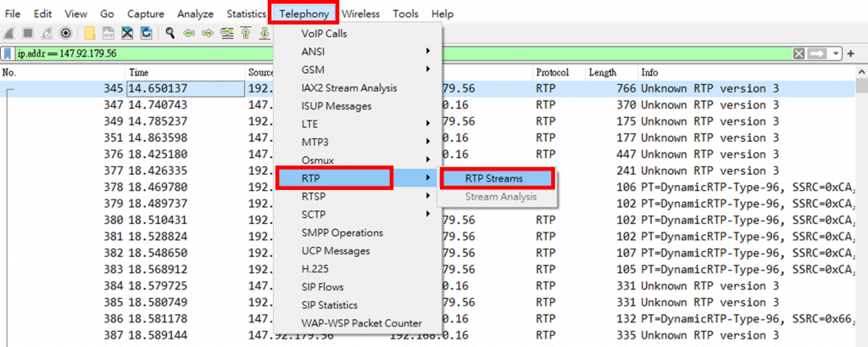The image size is (868, 347).
Task: Select H.225 menu entry
Action: coord(359,268)
